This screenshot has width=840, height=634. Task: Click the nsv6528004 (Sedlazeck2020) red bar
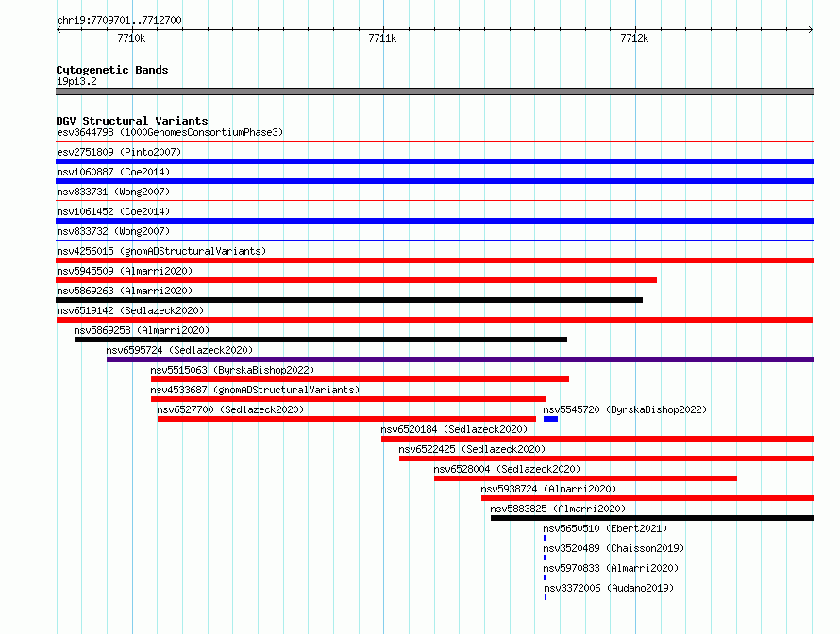click(585, 478)
